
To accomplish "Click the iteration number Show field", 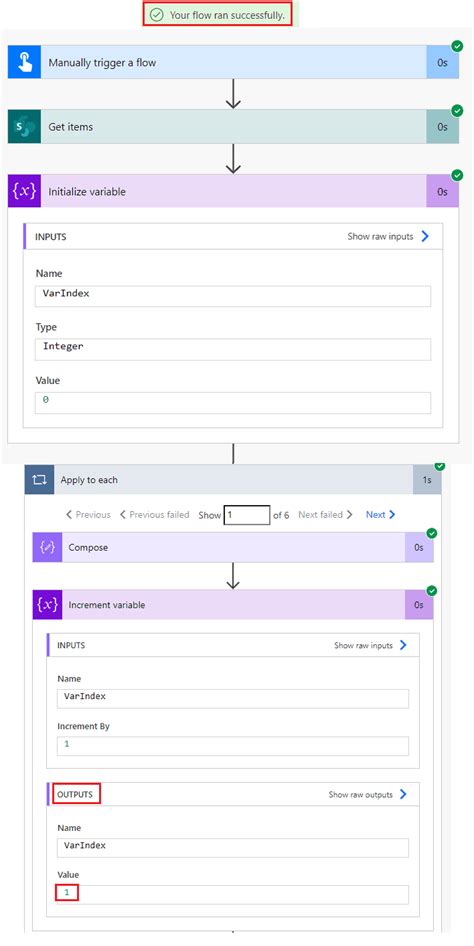I will pyautogui.click(x=247, y=515).
